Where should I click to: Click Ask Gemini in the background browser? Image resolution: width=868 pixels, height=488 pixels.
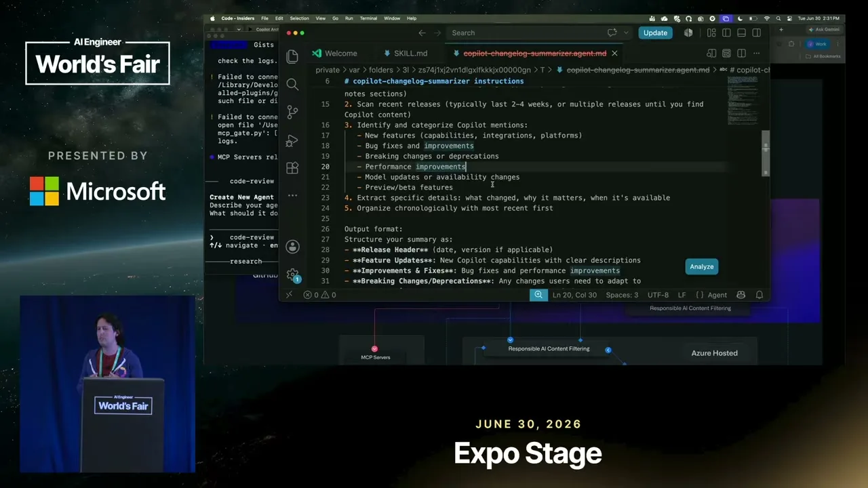point(823,29)
